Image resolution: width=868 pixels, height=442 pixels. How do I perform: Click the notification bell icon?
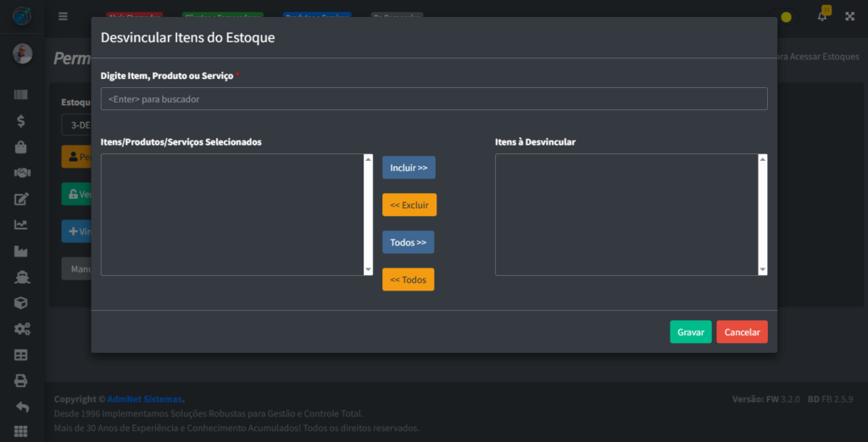[x=821, y=16]
